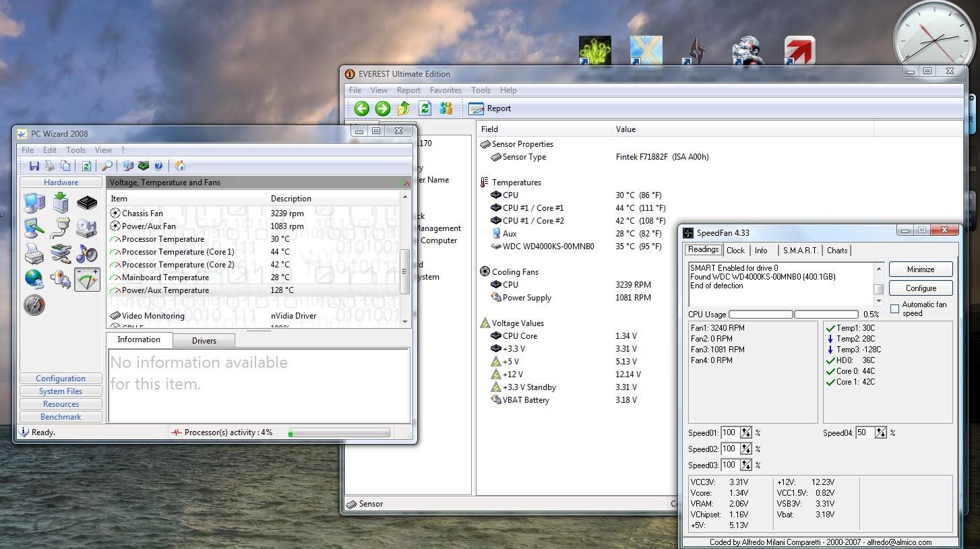Click the home icon in PC Wizard toolbar
This screenshot has height=549, width=980.
click(x=180, y=166)
